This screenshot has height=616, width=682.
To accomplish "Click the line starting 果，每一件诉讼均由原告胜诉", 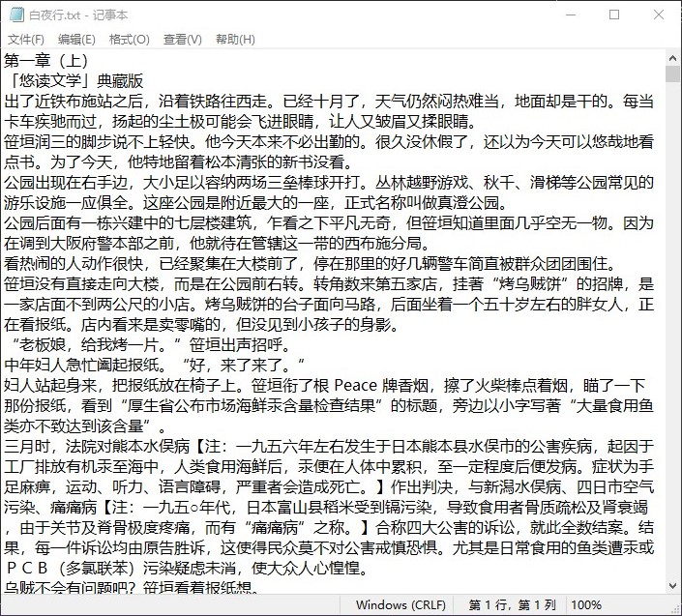I will click(x=329, y=547).
